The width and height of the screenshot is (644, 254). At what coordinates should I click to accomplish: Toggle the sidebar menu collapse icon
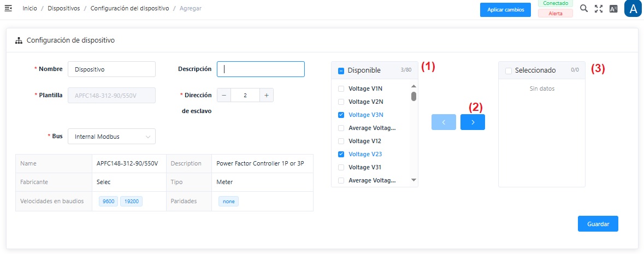8,9
